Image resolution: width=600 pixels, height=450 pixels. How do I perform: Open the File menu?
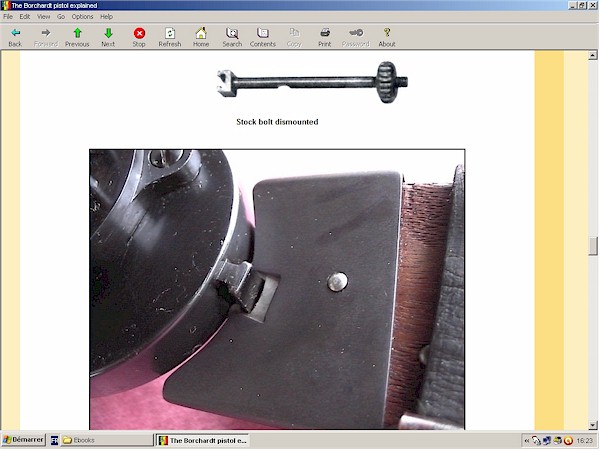[8, 16]
